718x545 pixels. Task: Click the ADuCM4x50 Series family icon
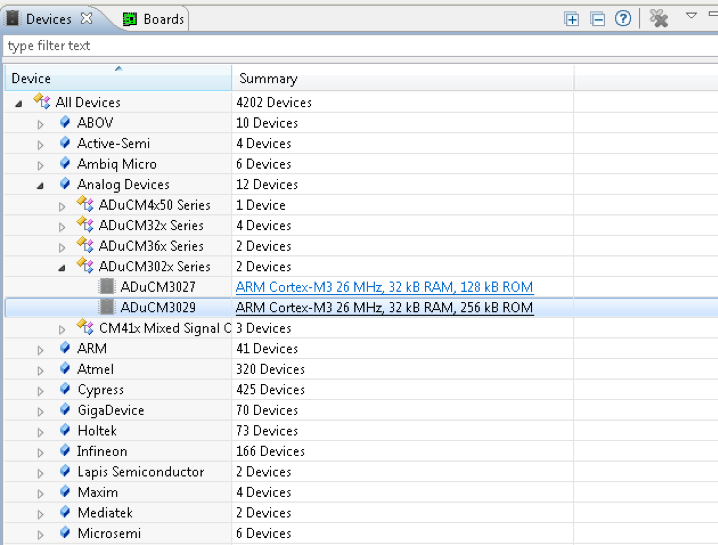point(85,203)
